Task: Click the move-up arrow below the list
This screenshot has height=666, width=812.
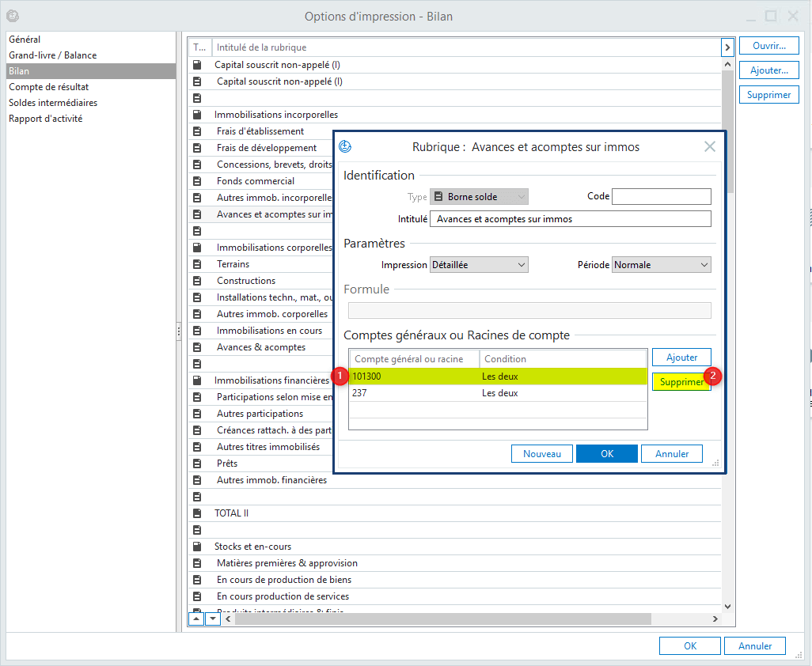Action: click(x=196, y=619)
